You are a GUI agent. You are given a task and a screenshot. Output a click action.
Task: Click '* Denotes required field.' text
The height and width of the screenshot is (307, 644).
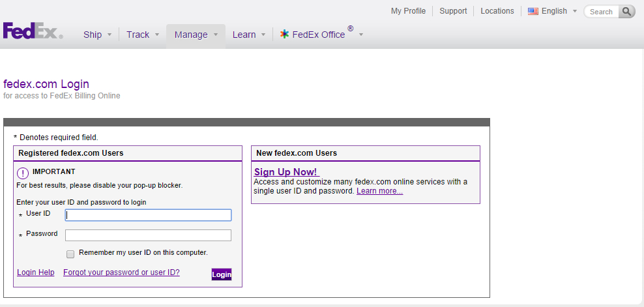click(56, 138)
